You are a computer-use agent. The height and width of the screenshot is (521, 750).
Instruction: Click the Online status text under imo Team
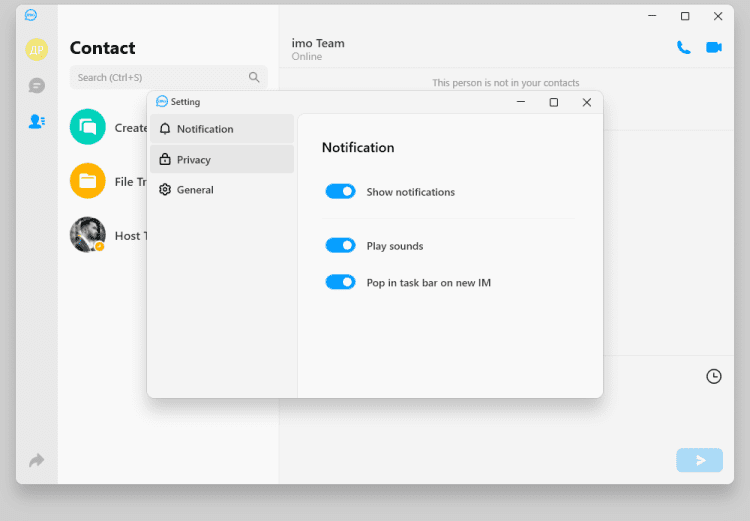click(x=307, y=56)
